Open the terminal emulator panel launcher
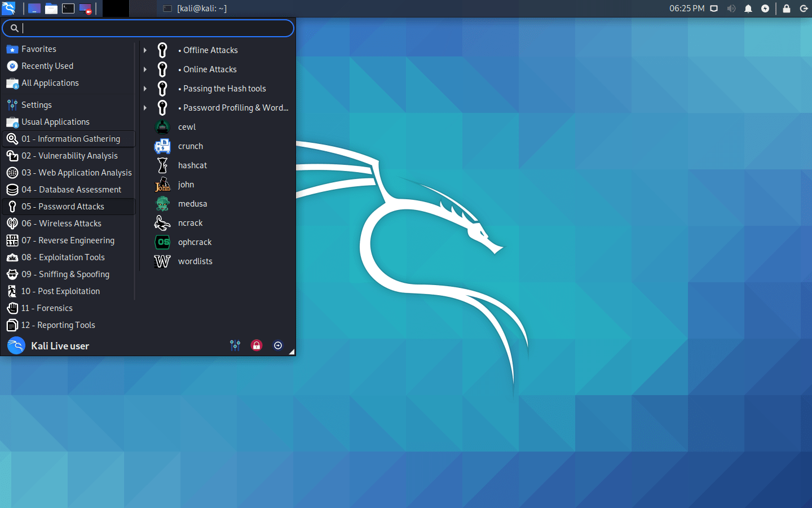This screenshot has height=508, width=812. pyautogui.click(x=68, y=8)
